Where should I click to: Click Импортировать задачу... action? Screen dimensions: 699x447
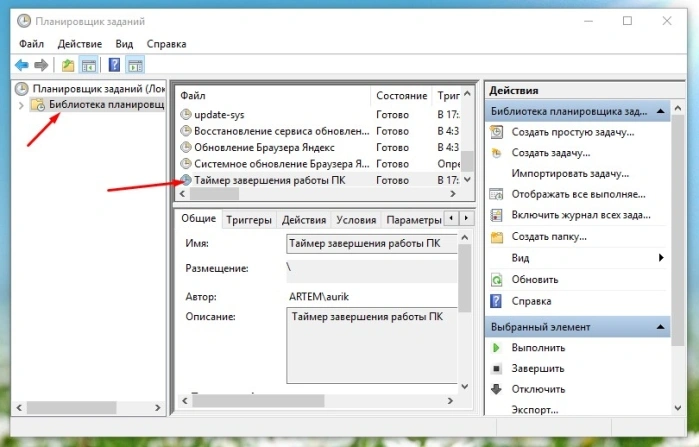coord(570,173)
